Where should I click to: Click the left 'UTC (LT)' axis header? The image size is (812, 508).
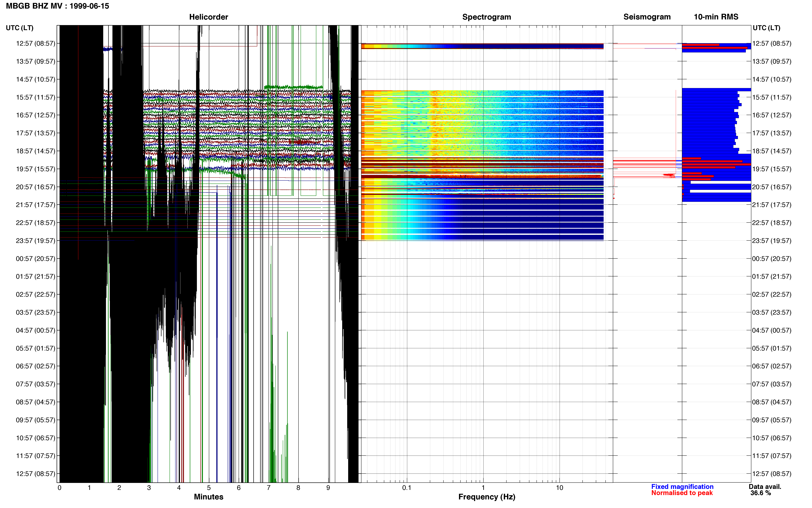[20, 28]
